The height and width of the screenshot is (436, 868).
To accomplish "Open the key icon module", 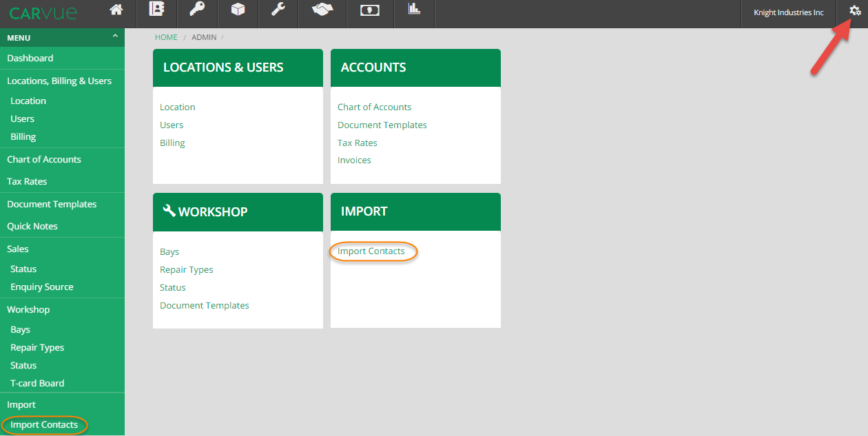I will pos(196,10).
